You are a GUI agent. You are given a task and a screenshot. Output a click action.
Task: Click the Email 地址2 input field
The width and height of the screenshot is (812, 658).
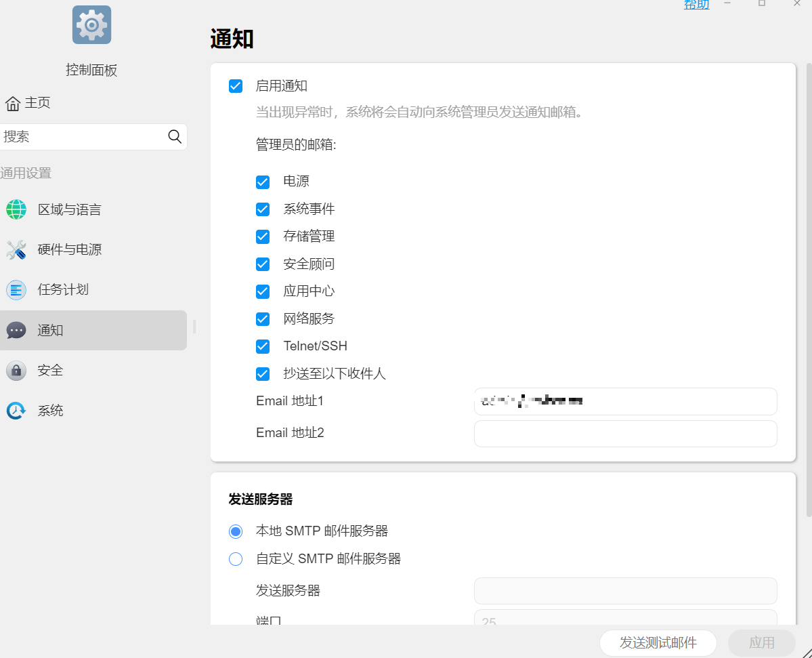[x=625, y=434]
